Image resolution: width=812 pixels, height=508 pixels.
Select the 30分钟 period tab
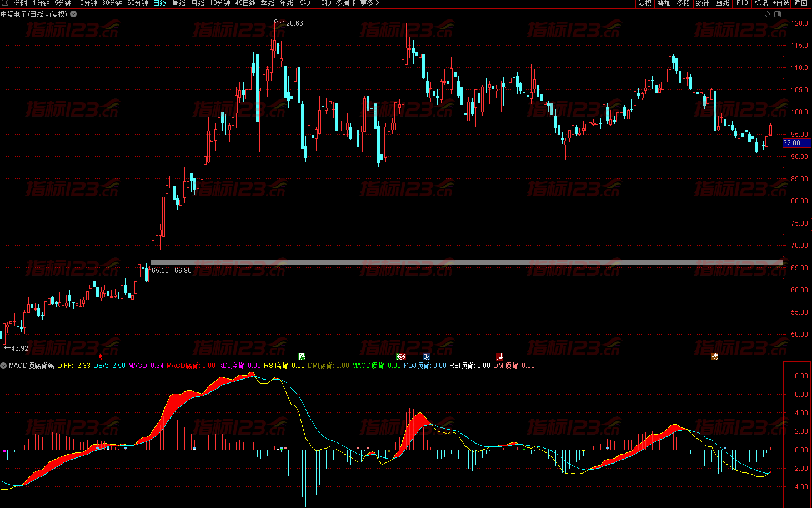(112, 3)
